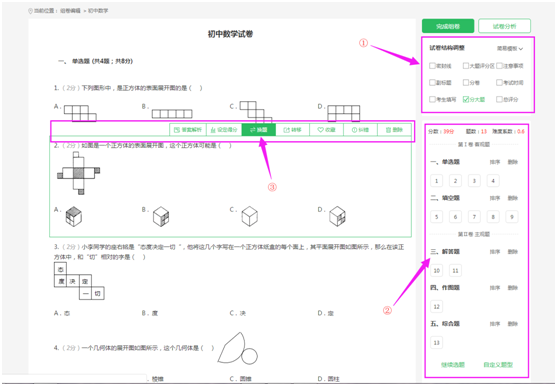Click 删除 next to 一、单选题
The width and height of the screenshot is (557, 386).
[513, 162]
